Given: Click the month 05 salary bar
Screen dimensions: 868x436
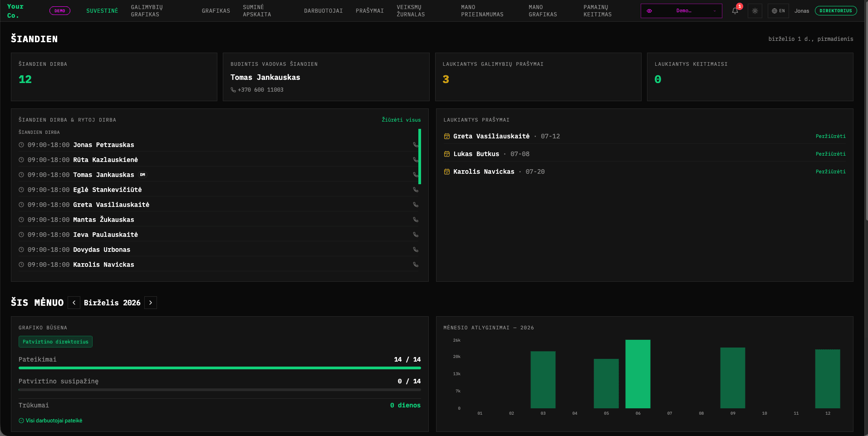Looking at the screenshot, I should (x=606, y=383).
